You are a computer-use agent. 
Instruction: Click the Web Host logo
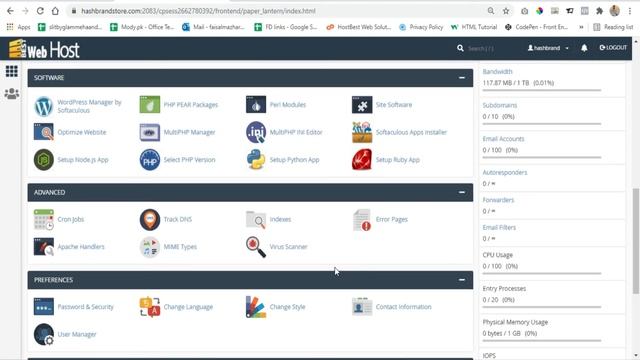click(44, 49)
